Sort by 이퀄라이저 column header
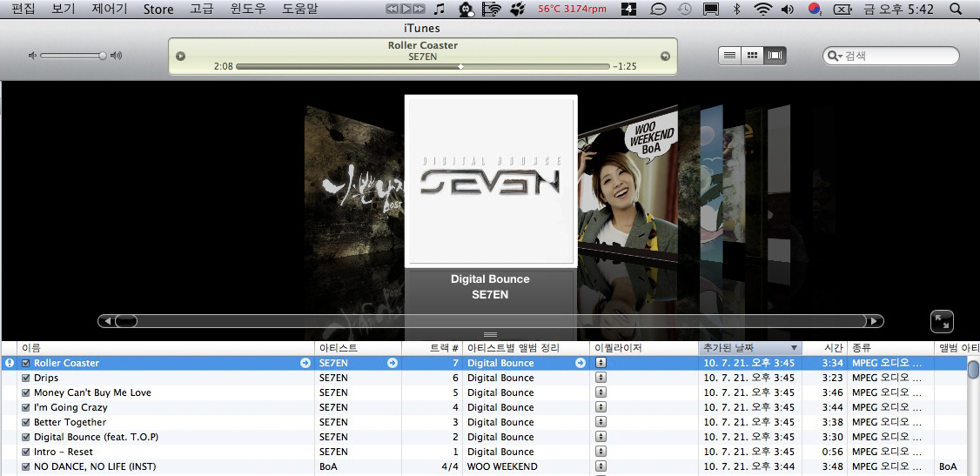 [643, 348]
